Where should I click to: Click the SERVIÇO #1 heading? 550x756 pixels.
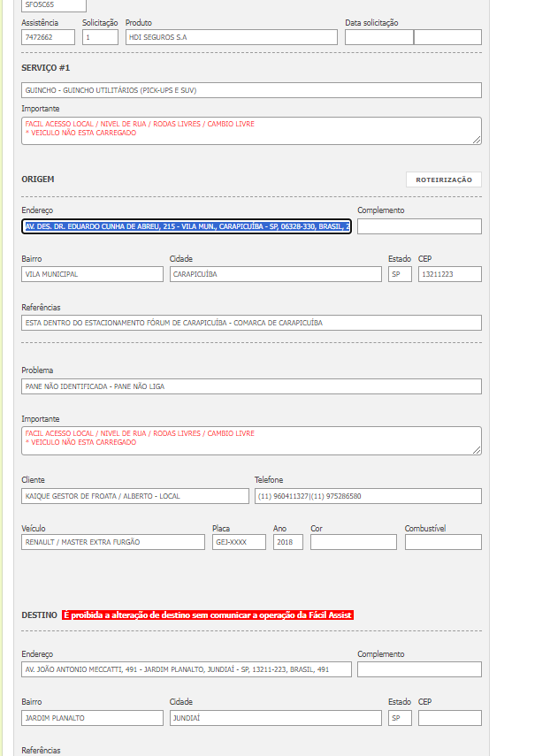pyautogui.click(x=45, y=68)
